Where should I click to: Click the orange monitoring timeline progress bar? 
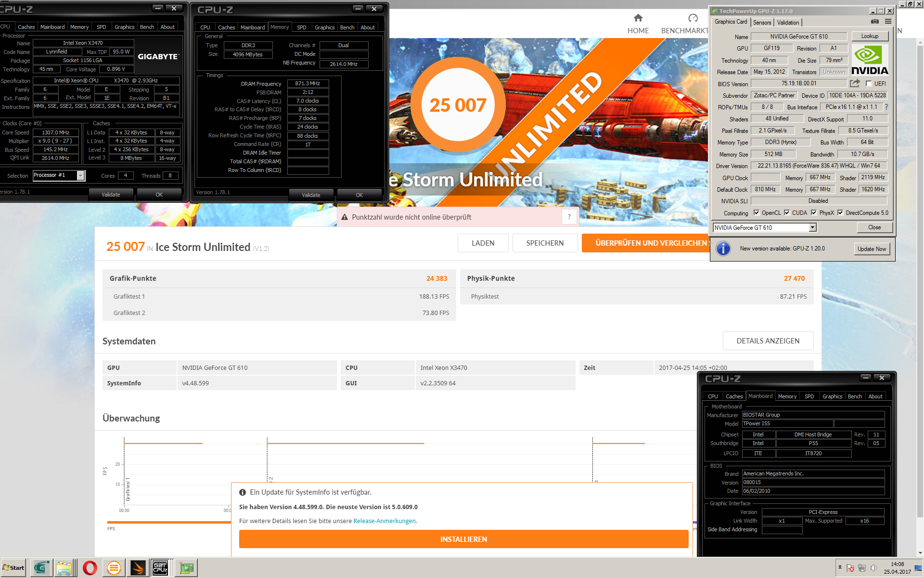pos(169,522)
